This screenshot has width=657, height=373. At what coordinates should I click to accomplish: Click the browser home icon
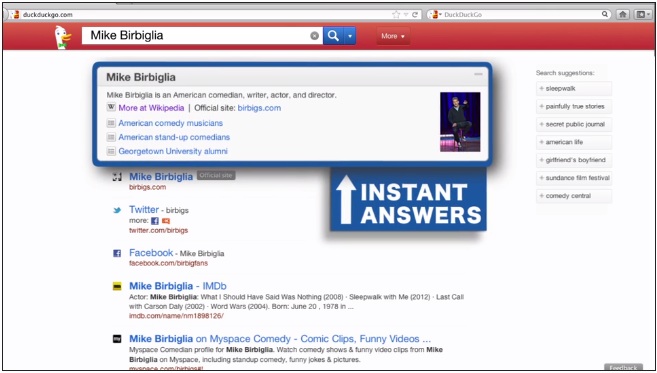tap(623, 14)
